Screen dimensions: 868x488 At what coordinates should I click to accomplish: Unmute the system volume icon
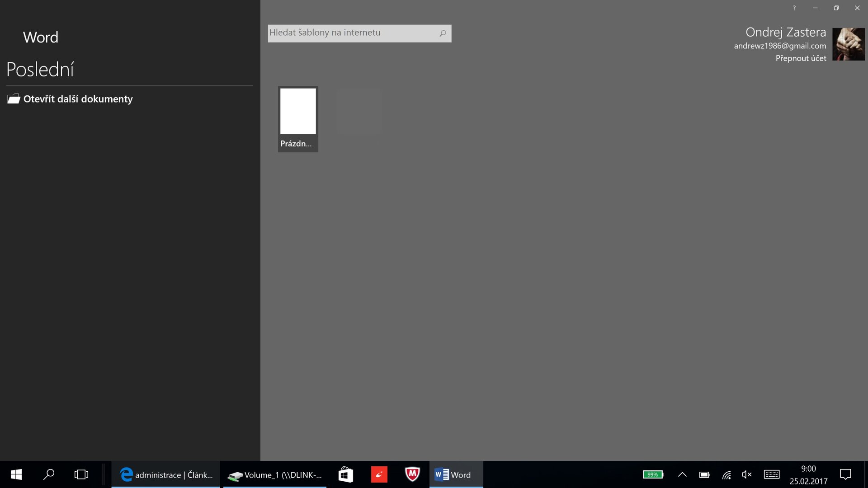746,474
